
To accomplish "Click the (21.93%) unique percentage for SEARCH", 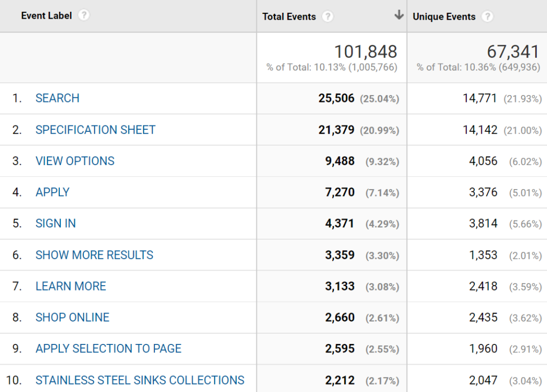I will click(522, 99).
